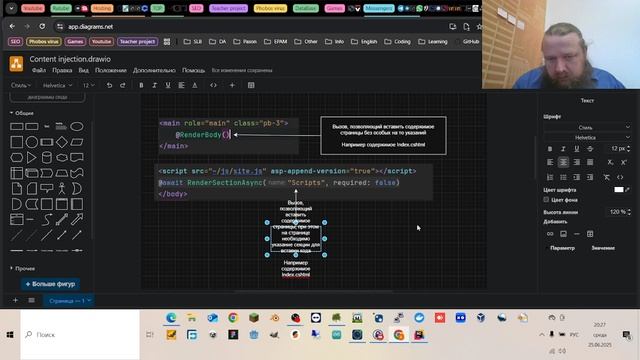Image resolution: width=640 pixels, height=360 pixels.
Task: Toggle center alignment in right panel
Action: point(563,162)
